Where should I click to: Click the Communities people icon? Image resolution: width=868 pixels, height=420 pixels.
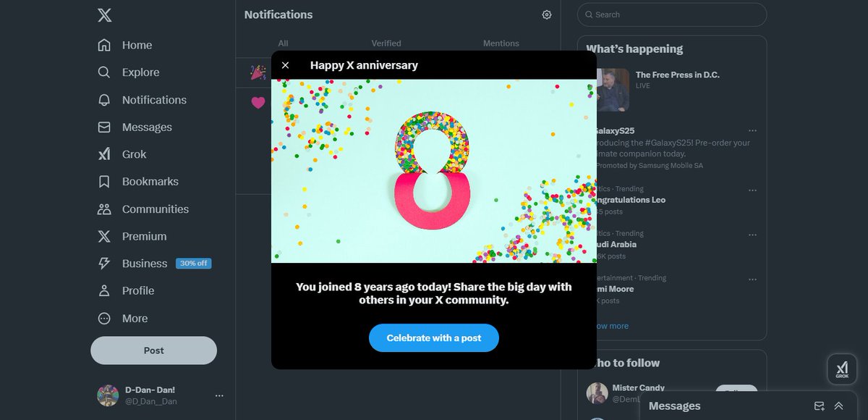tap(104, 209)
